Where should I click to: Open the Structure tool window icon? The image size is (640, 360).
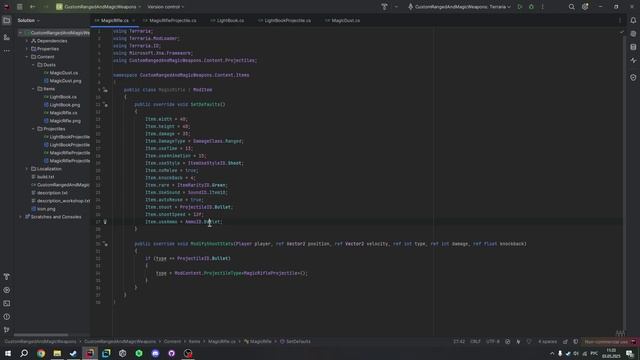(x=7, y=37)
